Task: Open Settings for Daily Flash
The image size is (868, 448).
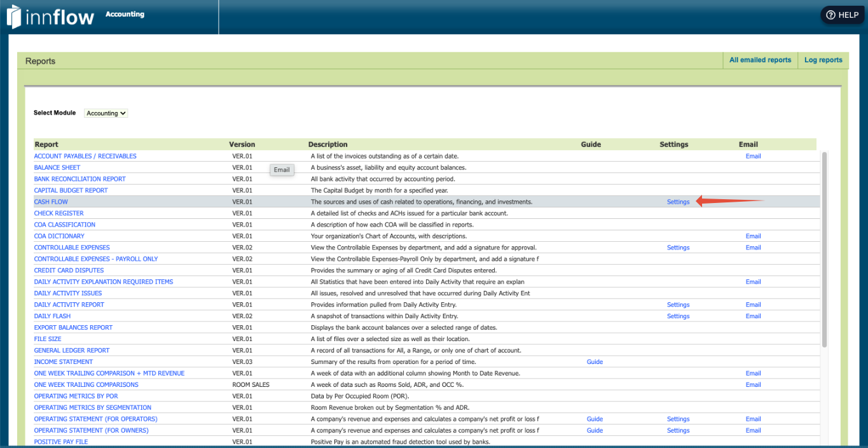Action: 678,316
